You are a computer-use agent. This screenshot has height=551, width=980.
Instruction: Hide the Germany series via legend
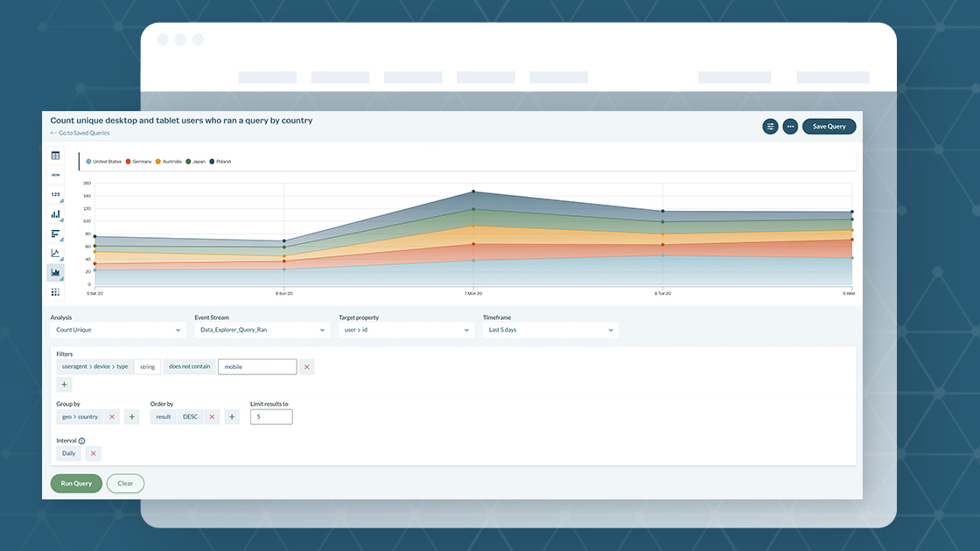138,161
